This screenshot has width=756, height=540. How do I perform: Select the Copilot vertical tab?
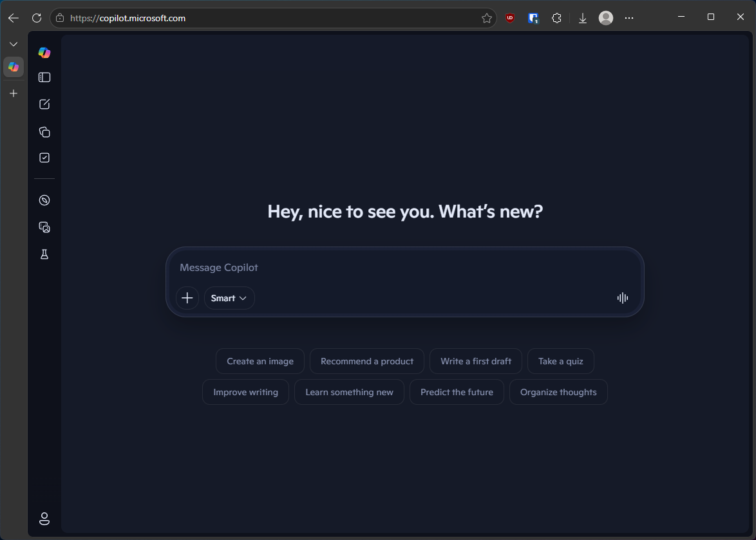pos(14,67)
